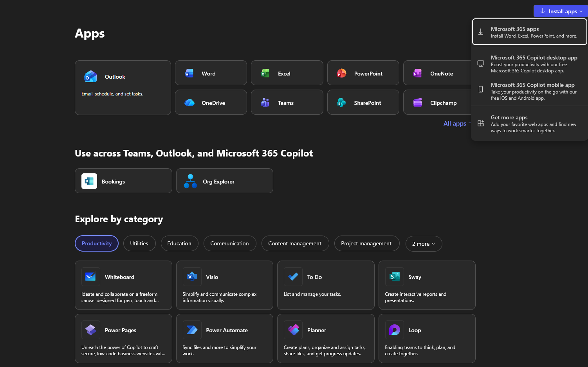Expand the 2 more categories dropdown

point(424,244)
